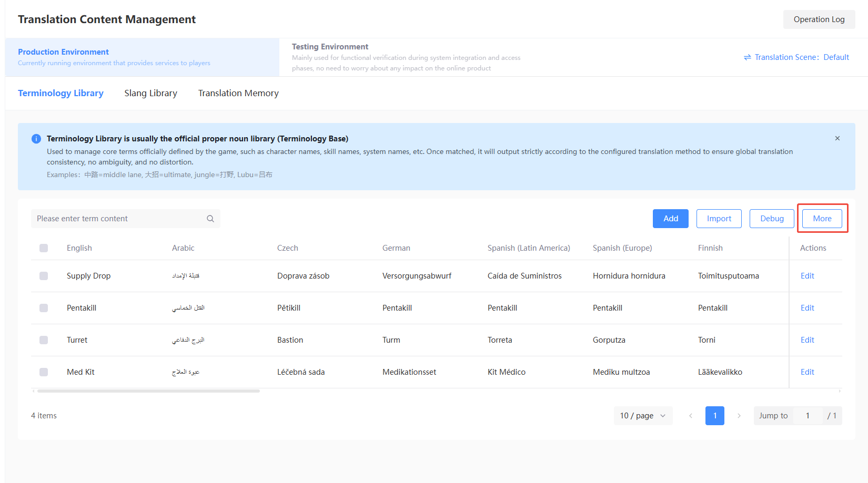
Task: Edit the Turret term
Action: [x=807, y=340]
